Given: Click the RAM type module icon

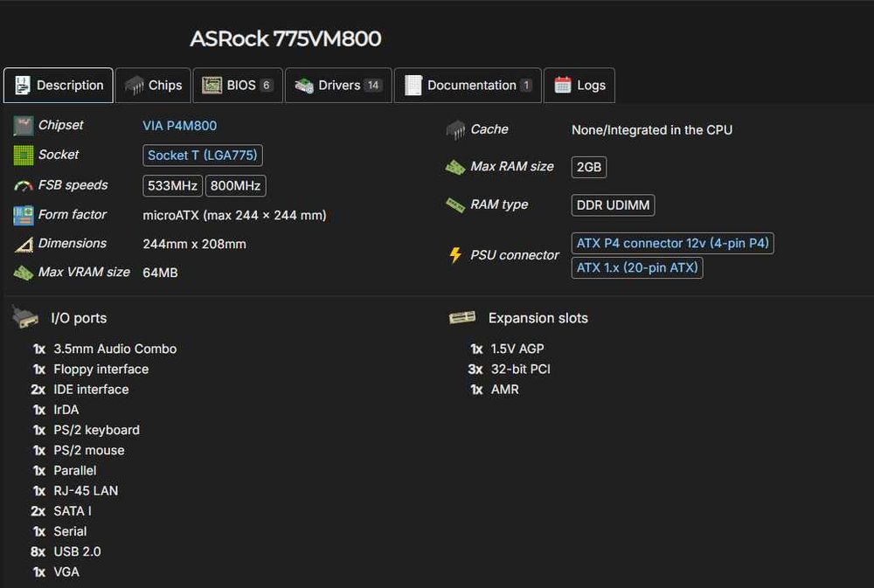Looking at the screenshot, I should [x=455, y=205].
